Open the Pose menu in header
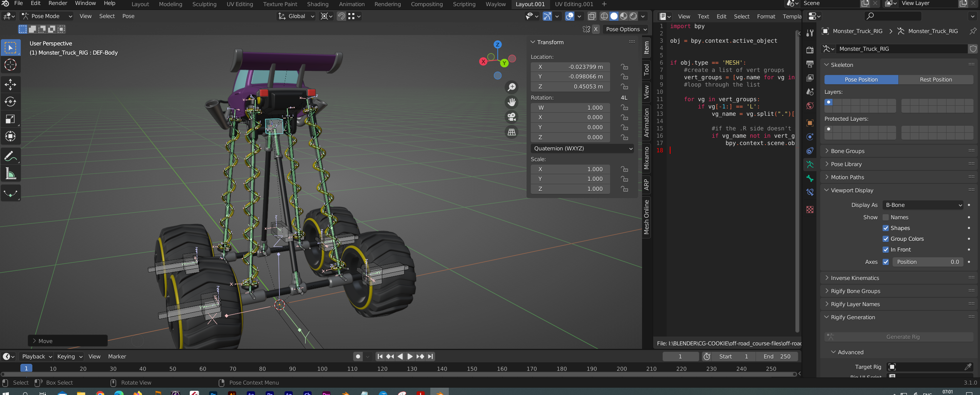Image resolution: width=980 pixels, height=395 pixels. click(x=128, y=16)
